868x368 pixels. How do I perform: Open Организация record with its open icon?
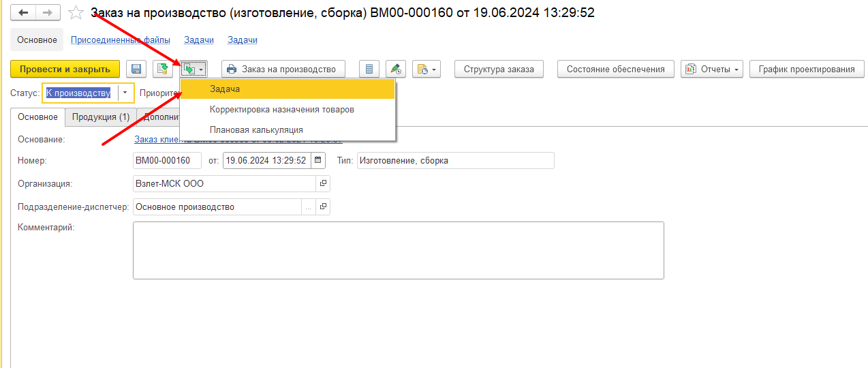click(323, 183)
